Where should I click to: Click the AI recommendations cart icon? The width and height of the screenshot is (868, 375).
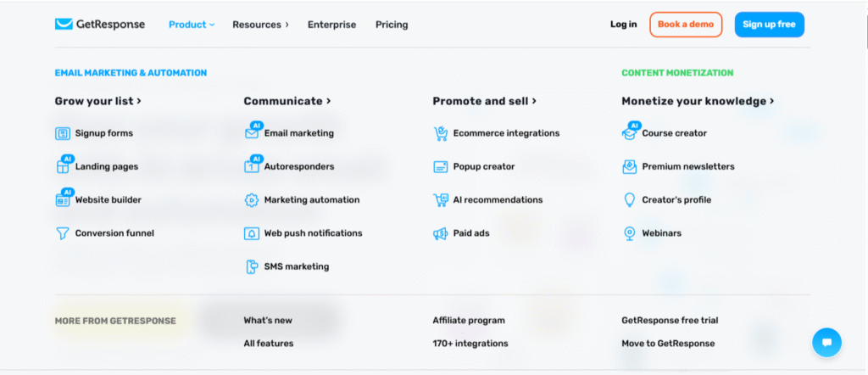click(440, 200)
